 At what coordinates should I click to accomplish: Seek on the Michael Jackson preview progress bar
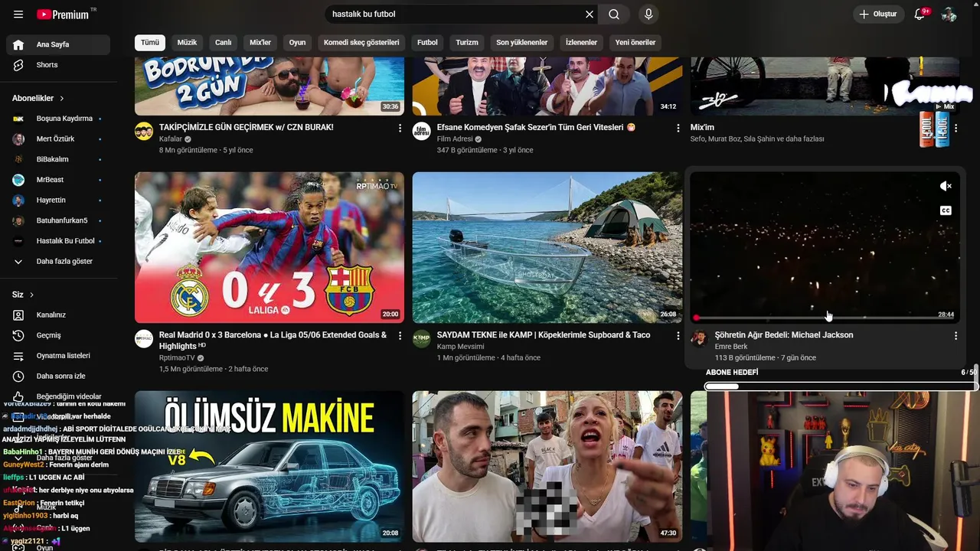tap(825, 317)
